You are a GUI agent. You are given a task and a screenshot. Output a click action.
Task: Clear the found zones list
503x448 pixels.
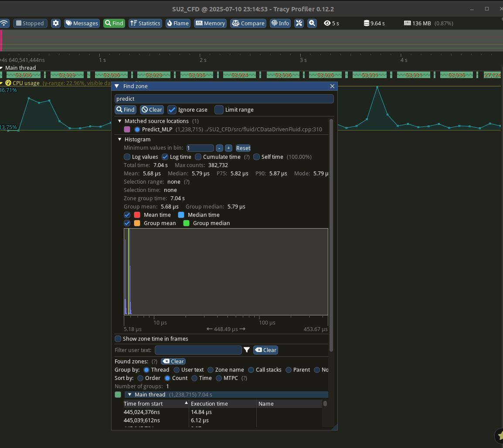tap(173, 362)
